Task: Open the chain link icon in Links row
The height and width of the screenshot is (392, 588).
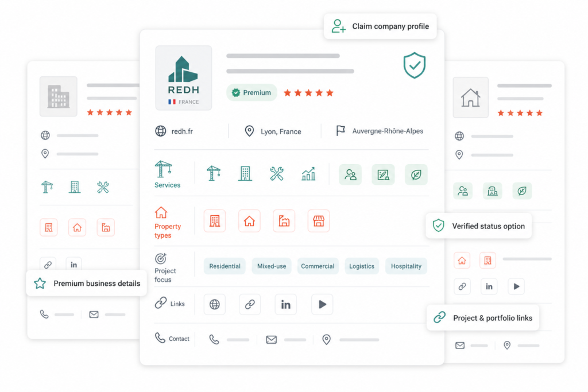Action: point(250,304)
